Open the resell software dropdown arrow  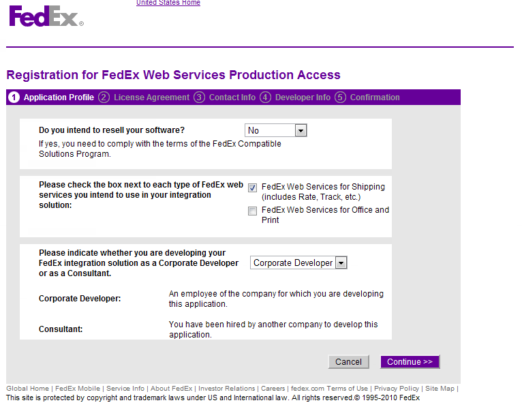(301, 130)
